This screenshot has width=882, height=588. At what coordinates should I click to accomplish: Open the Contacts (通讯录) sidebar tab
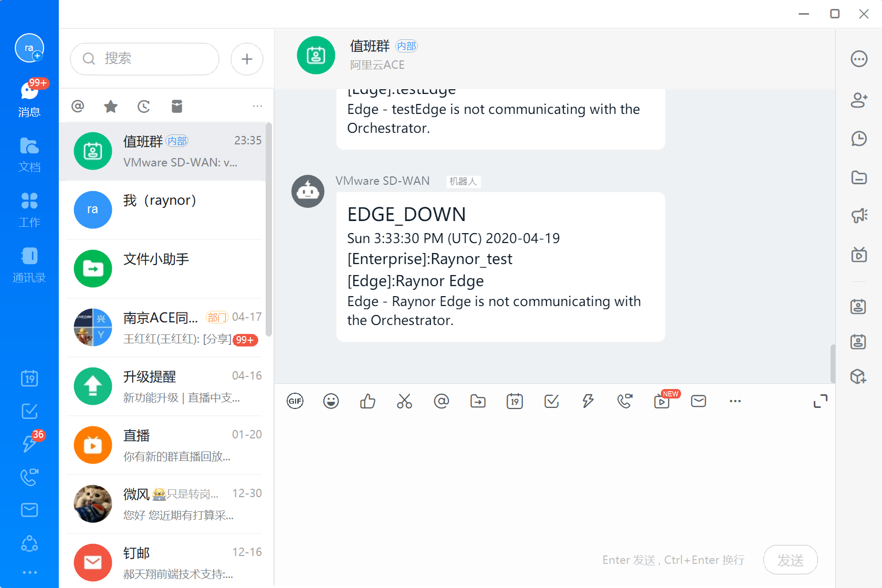tap(29, 265)
